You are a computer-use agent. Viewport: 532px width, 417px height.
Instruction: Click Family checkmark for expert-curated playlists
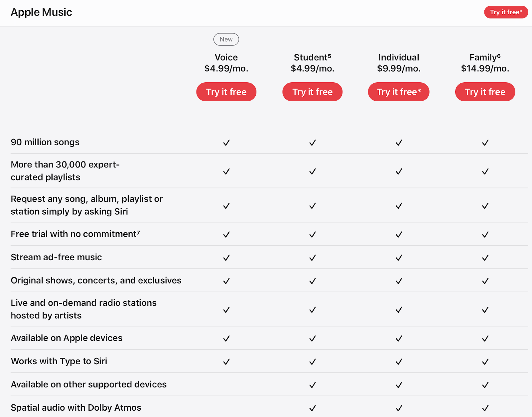pos(485,171)
